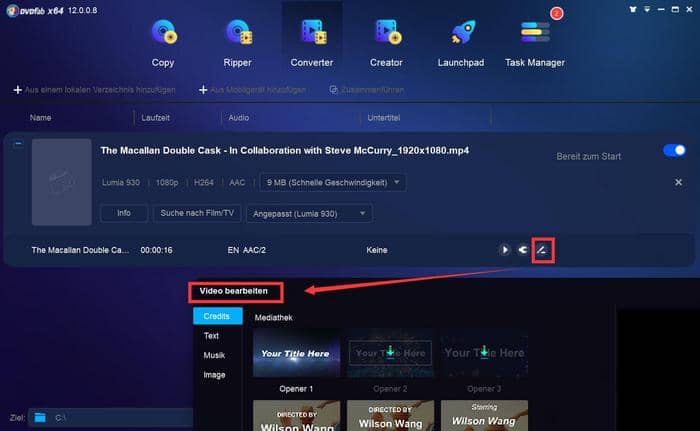The height and width of the screenshot is (431, 700).
Task: Choose the Opener 1 template thumbnail
Action: (296, 353)
